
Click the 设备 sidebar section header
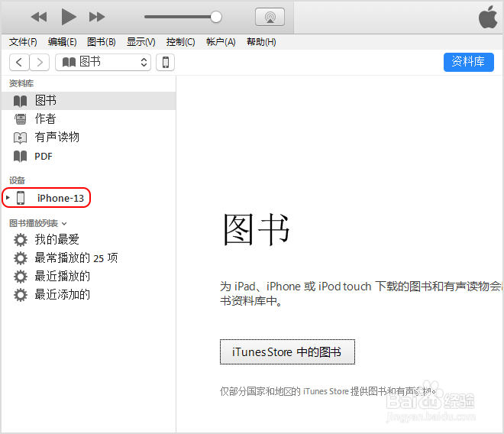[x=17, y=180]
